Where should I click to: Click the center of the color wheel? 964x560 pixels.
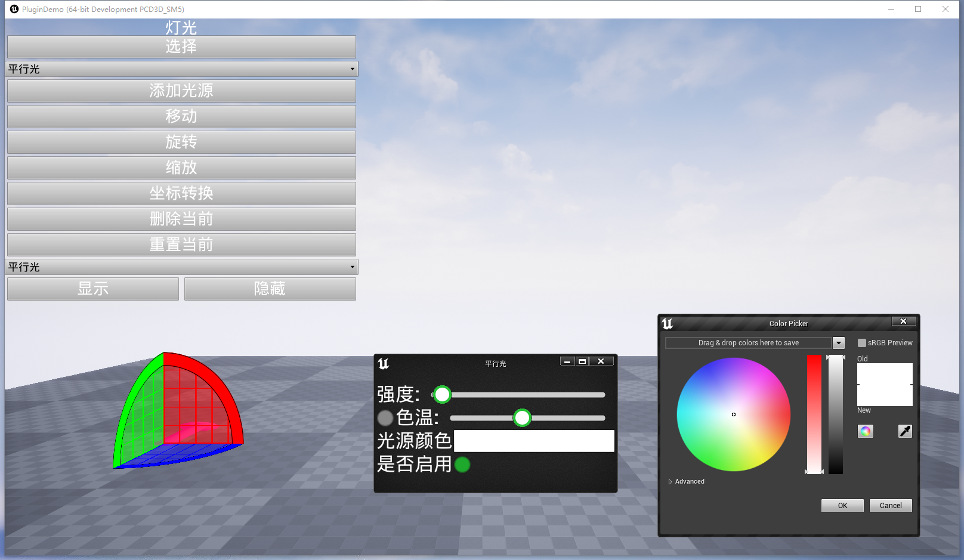click(x=733, y=414)
